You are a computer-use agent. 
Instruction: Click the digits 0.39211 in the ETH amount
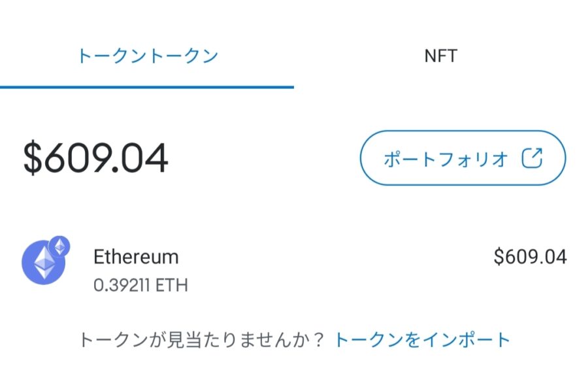click(123, 286)
